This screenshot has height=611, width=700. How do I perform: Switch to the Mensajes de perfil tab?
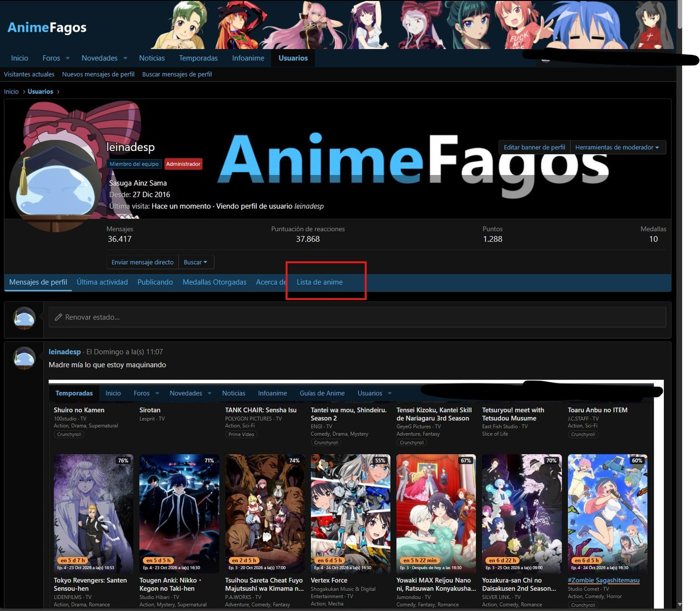click(x=38, y=282)
